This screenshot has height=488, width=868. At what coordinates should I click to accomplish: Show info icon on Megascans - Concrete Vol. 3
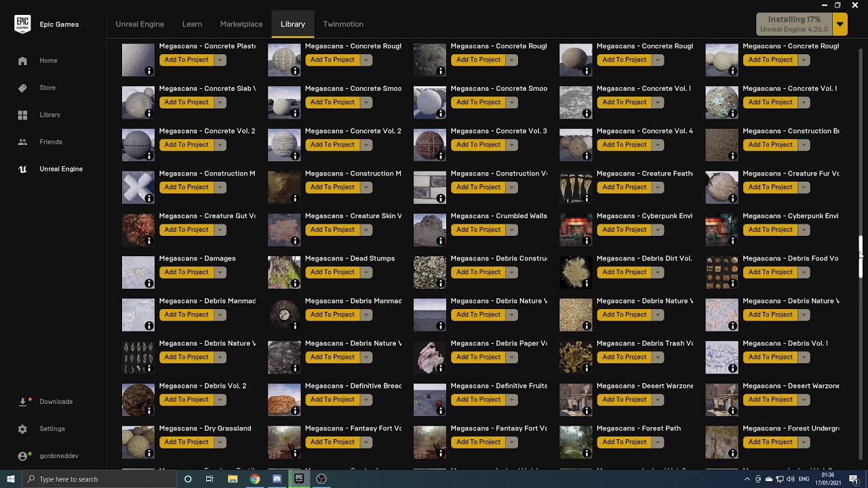[x=440, y=155]
